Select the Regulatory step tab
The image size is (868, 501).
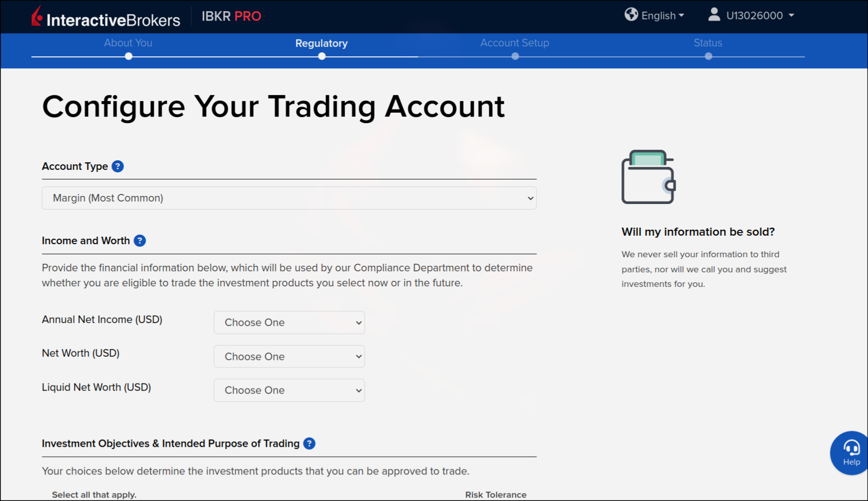click(321, 43)
